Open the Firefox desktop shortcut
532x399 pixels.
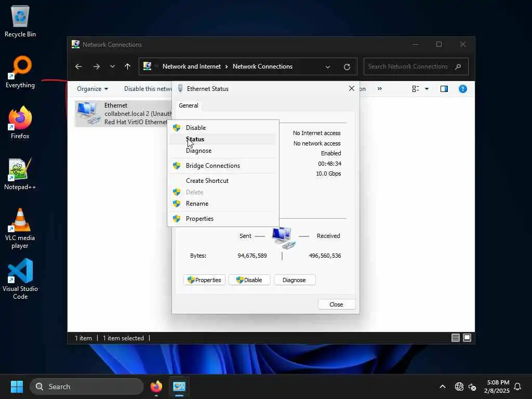[x=20, y=123]
